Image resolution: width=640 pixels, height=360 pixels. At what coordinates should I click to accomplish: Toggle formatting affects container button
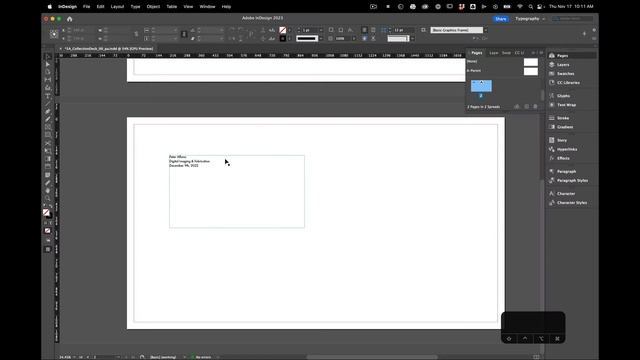(x=46, y=223)
